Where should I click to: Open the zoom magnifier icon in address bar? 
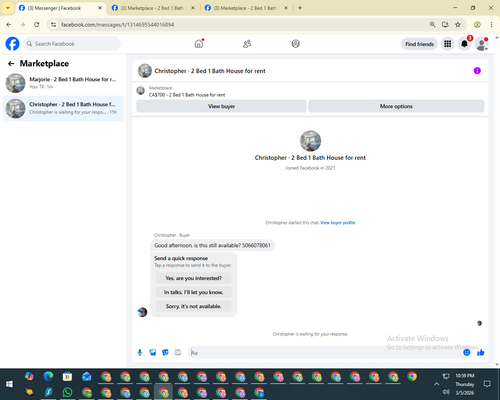point(432,24)
